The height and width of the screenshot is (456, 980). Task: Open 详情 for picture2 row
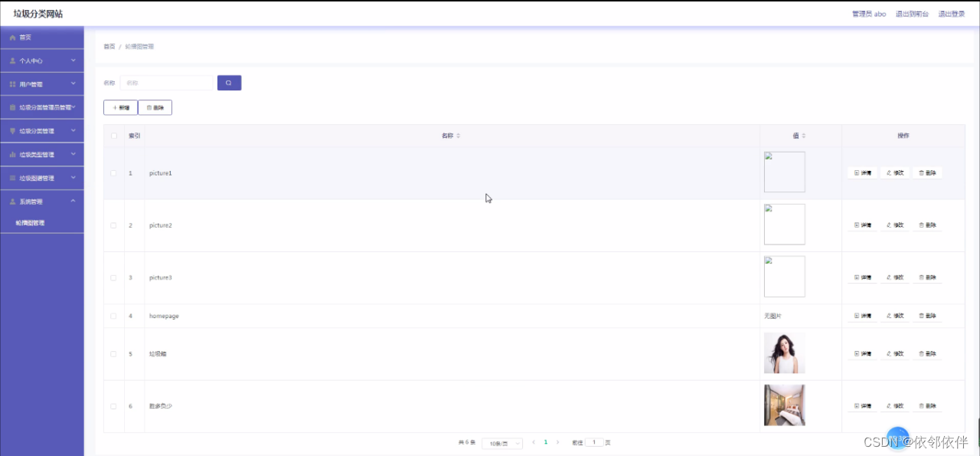(x=863, y=225)
